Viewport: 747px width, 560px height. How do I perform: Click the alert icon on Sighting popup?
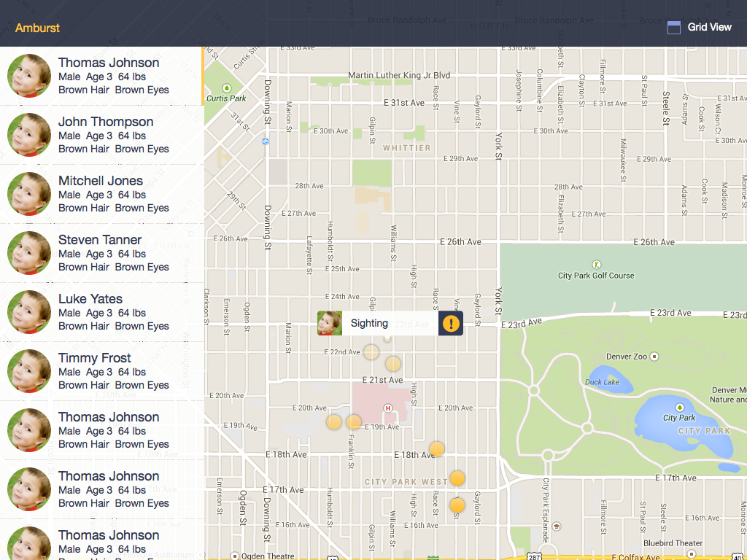[x=451, y=323]
